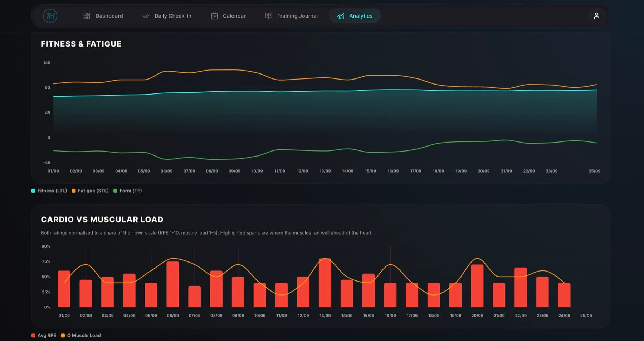Go to Daily Check-In
The image size is (644, 341).
167,16
